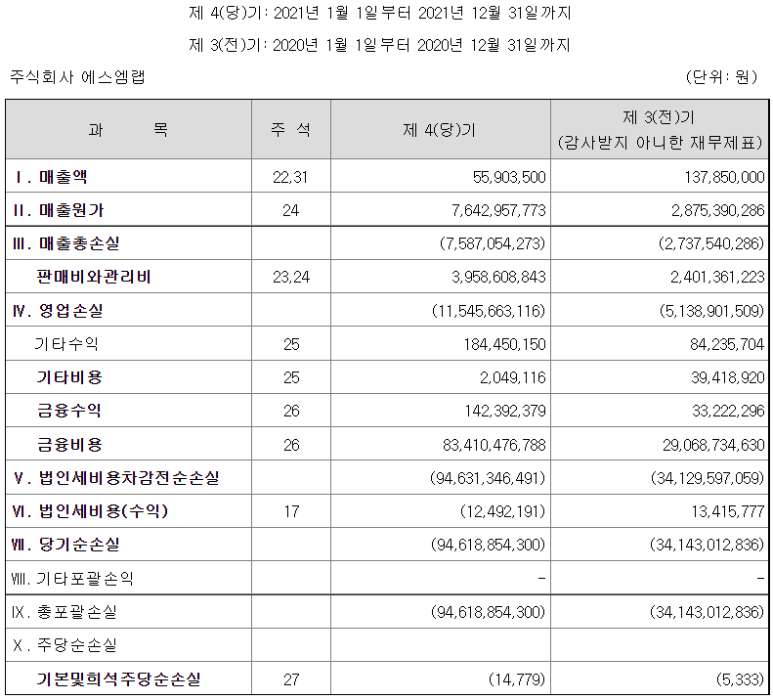Click the 감사받지 아니한 재무제표 header note

point(660,143)
